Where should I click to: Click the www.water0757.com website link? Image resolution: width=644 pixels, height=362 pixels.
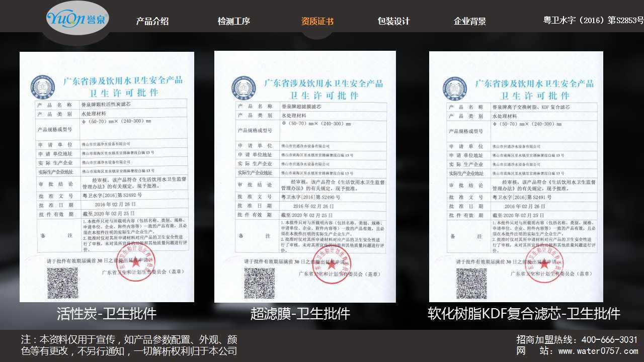coord(598,351)
